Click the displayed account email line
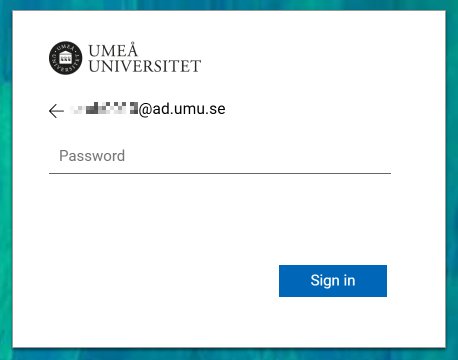The width and height of the screenshot is (458, 360). click(148, 109)
